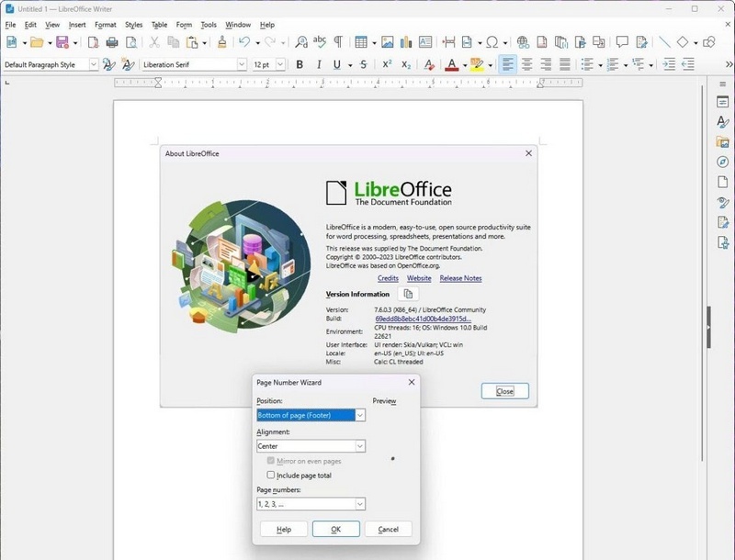The width and height of the screenshot is (735, 560).
Task: Toggle Subscript formatting
Action: pos(406,64)
